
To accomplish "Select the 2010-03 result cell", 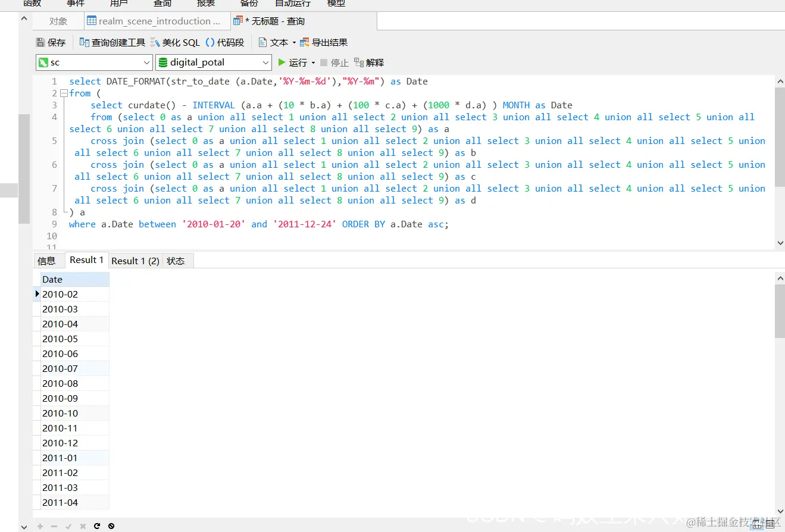I will 74,309.
